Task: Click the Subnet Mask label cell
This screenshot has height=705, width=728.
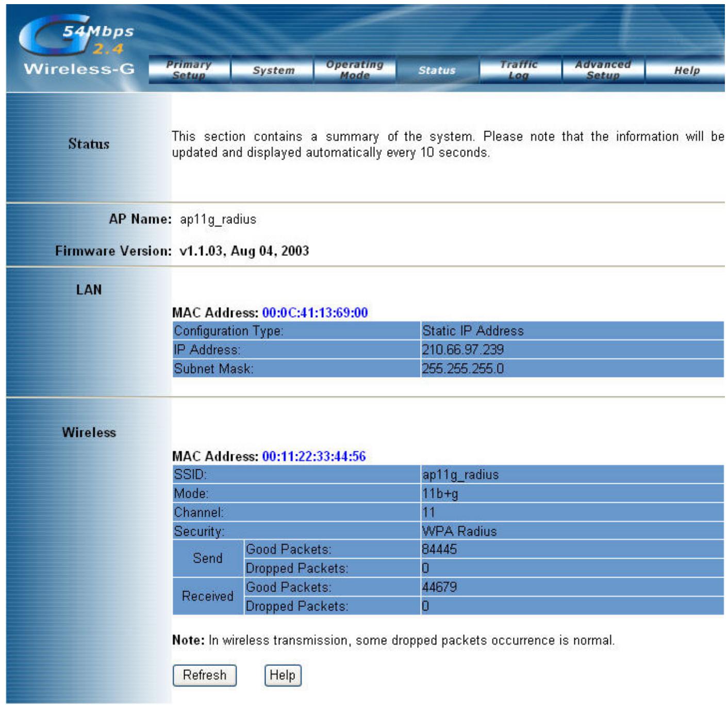Action: 296,369
